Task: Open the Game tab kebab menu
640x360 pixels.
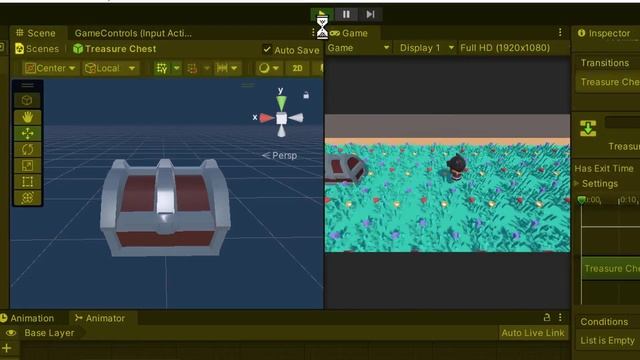Action: 560,32
